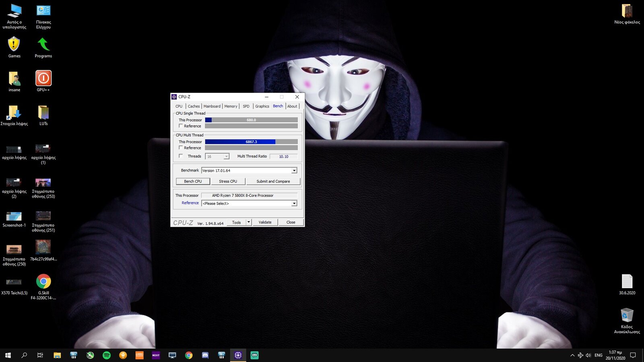Viewport: 644px width, 362px height.
Task: Click the Validate button
Action: (265, 222)
